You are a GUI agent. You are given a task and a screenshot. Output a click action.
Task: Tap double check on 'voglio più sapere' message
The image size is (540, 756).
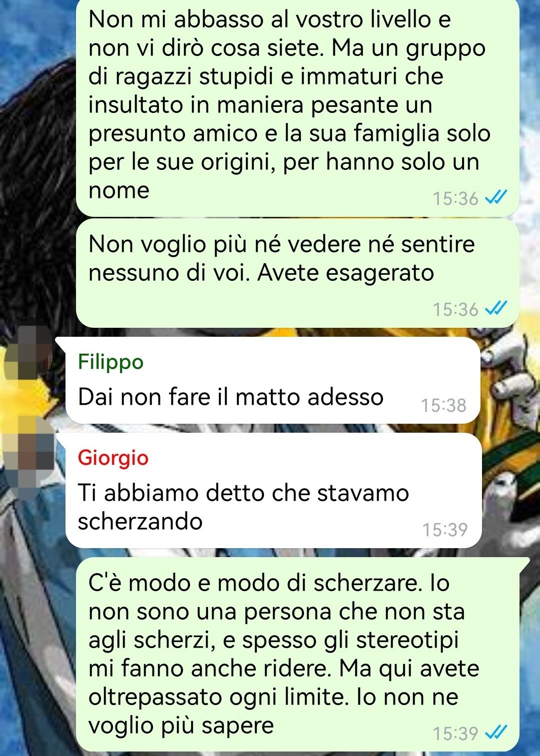click(x=496, y=734)
